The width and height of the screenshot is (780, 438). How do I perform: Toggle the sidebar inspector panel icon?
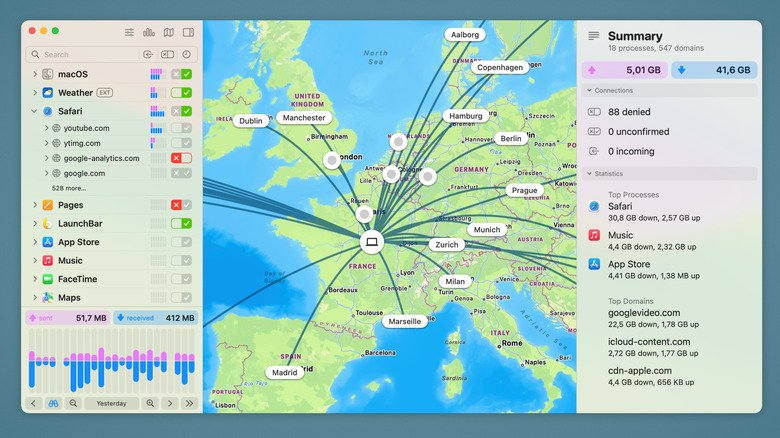(x=188, y=32)
